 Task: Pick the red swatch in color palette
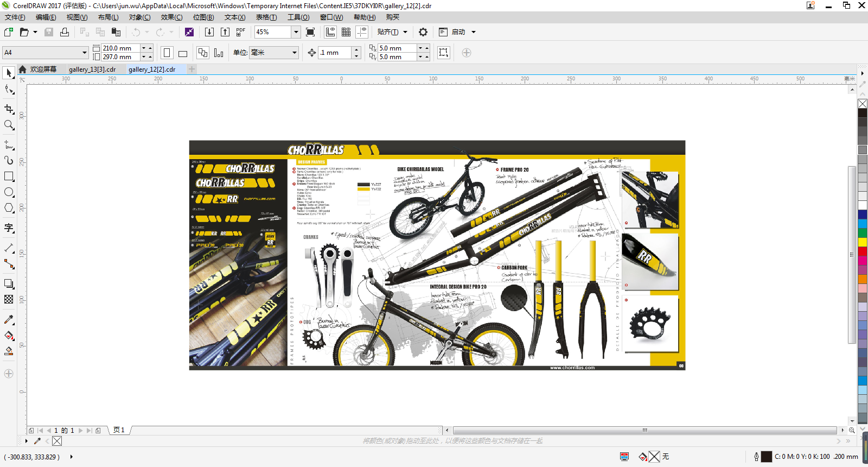point(863,251)
